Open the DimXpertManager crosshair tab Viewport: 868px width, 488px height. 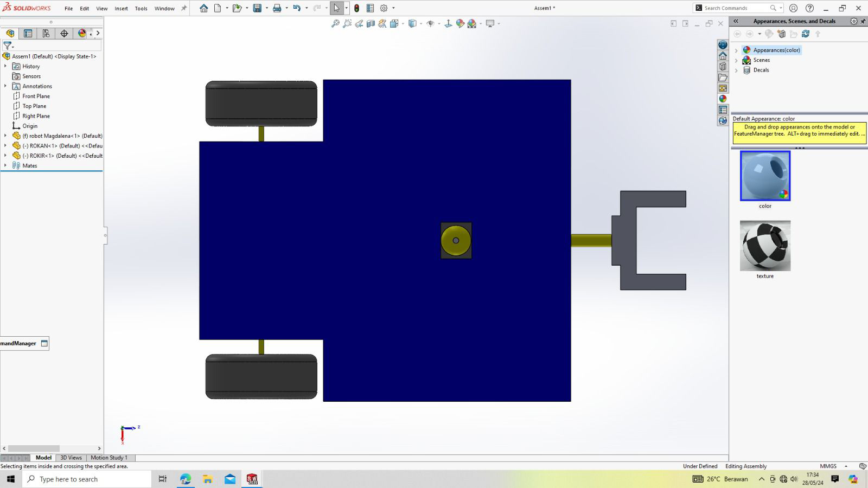coord(64,34)
